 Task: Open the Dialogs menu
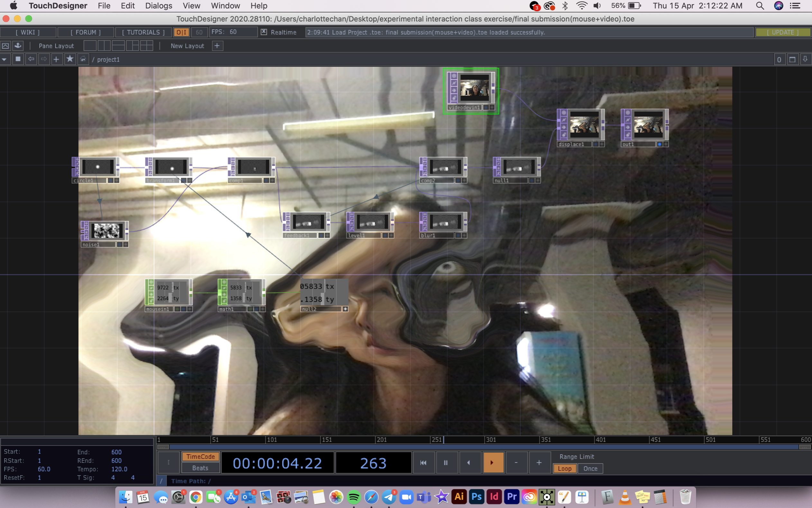pos(158,6)
